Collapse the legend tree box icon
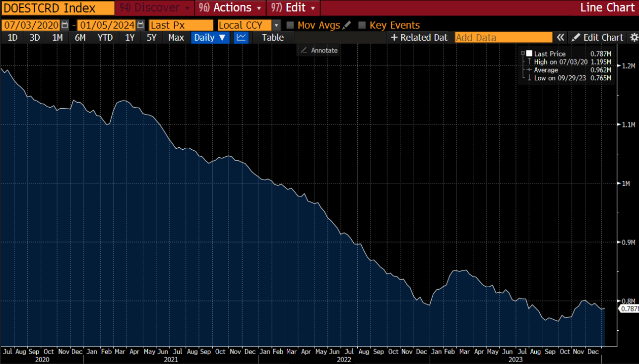Viewport: 639px width, 364px height. [522, 54]
